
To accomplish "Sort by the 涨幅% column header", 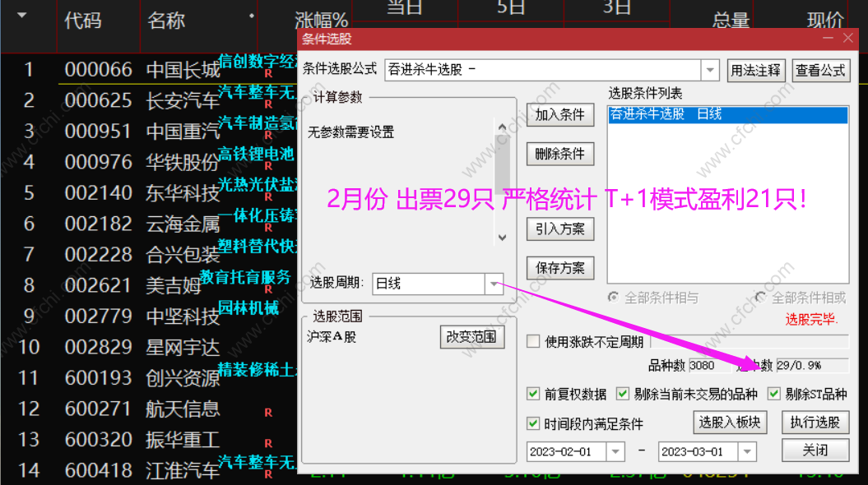I will click(x=321, y=21).
